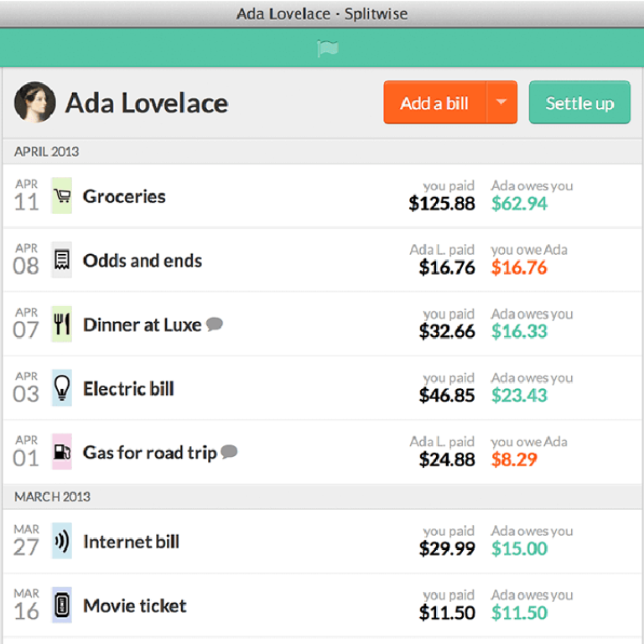Image resolution: width=644 pixels, height=644 pixels.
Task: Click the Internet bill wifi signal icon
Action: point(61,541)
